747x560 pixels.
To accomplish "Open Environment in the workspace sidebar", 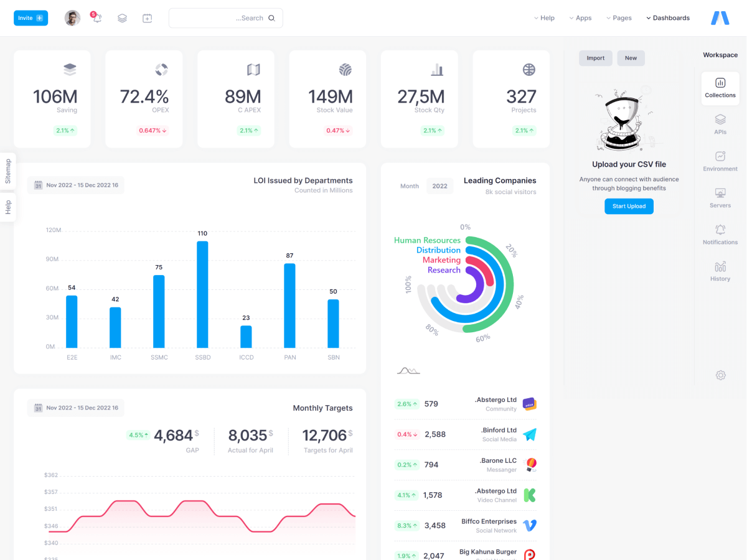I will [720, 160].
